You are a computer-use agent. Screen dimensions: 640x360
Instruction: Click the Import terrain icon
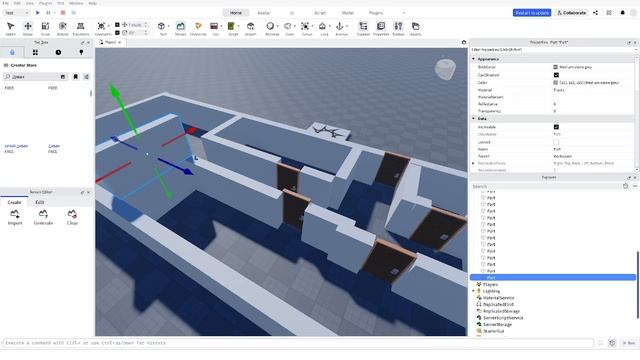click(15, 214)
